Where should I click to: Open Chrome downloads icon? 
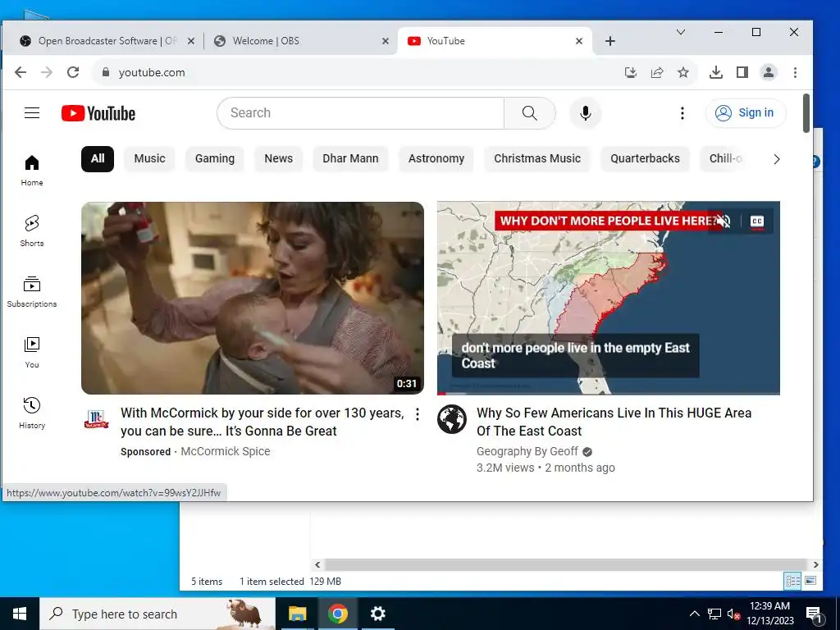coord(715,72)
